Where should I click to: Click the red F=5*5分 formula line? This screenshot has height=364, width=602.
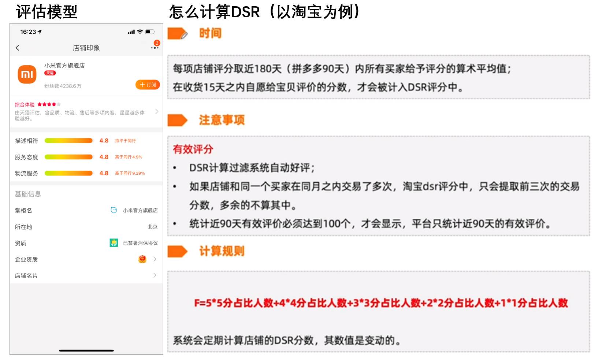click(x=381, y=303)
